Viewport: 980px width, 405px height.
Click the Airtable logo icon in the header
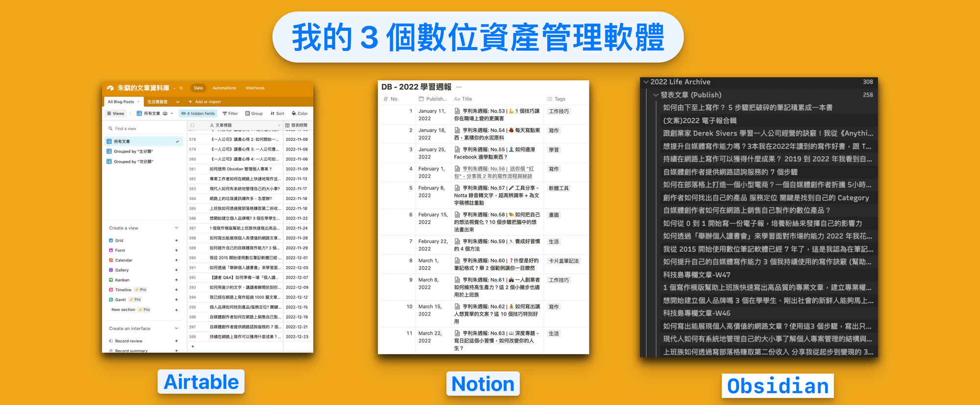point(110,88)
